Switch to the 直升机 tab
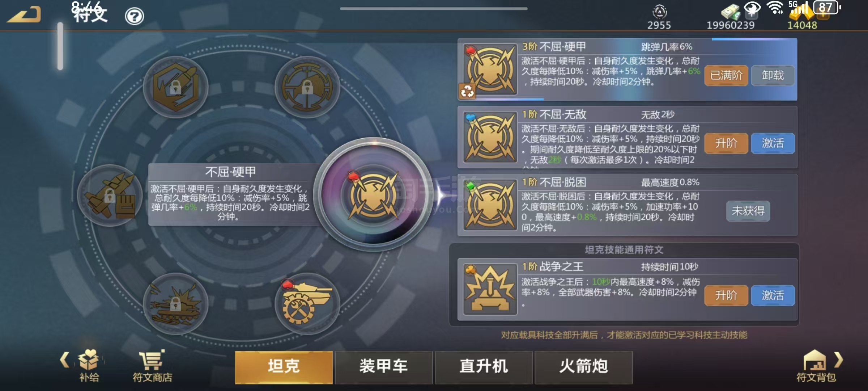 484,367
